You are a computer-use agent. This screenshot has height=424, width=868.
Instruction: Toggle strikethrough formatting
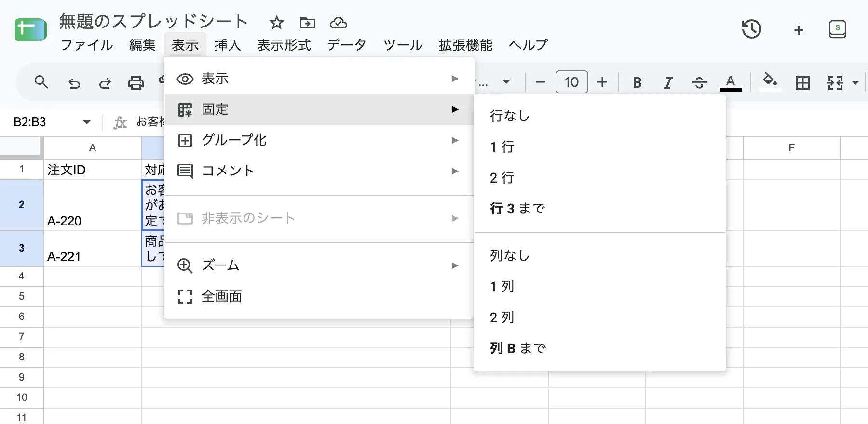(x=699, y=83)
